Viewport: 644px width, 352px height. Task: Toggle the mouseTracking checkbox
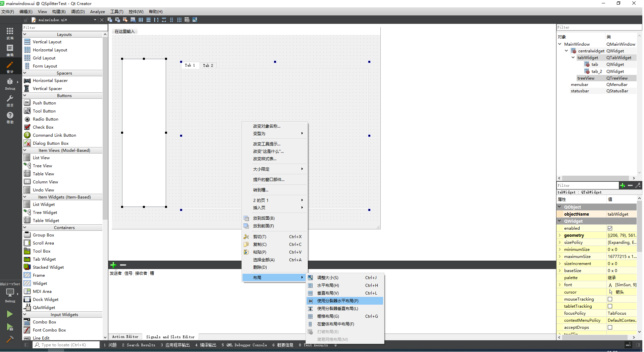click(x=610, y=299)
